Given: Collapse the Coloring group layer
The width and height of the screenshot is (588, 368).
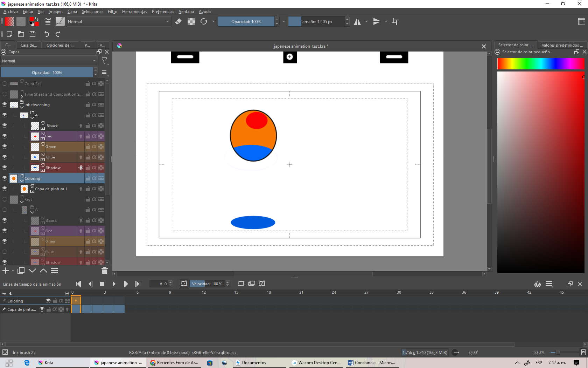Looking at the screenshot, I should pos(22,181).
